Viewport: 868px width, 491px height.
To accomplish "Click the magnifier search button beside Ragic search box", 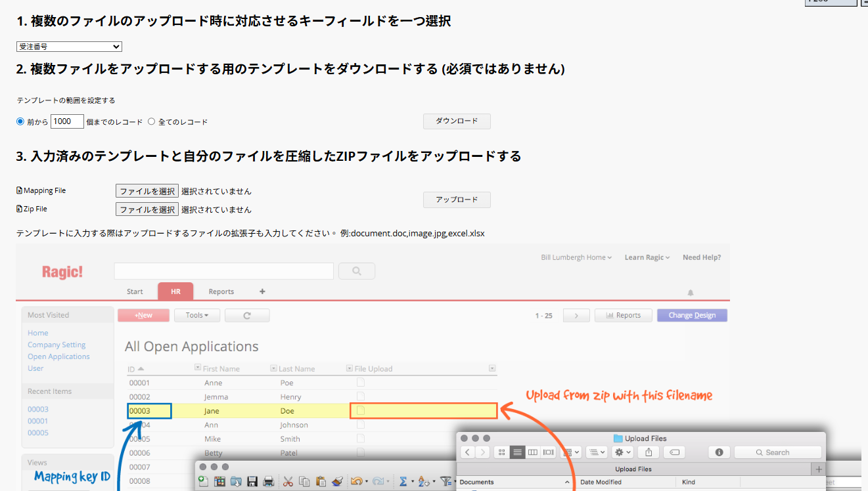I will point(356,271).
